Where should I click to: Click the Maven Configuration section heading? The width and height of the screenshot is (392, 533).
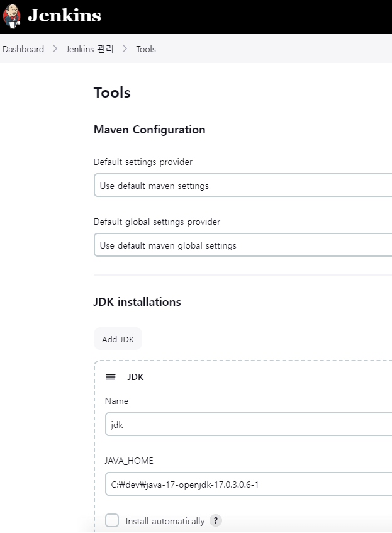tap(149, 130)
